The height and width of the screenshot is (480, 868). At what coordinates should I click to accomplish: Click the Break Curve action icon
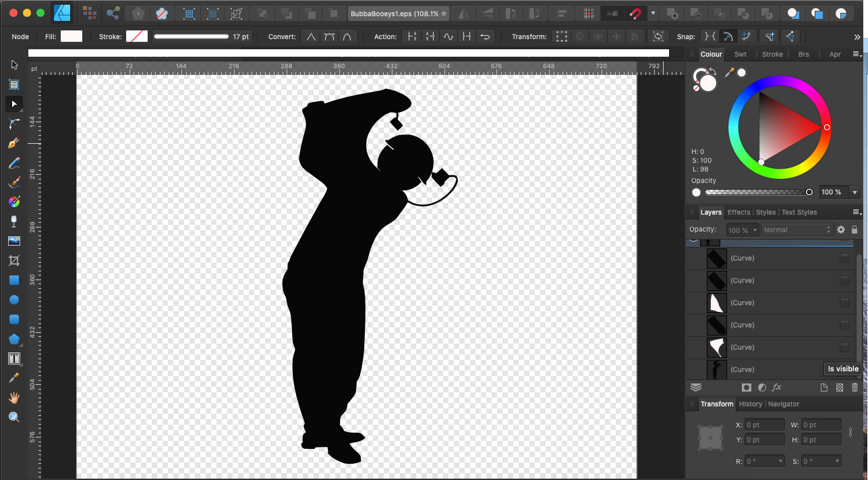coord(411,36)
